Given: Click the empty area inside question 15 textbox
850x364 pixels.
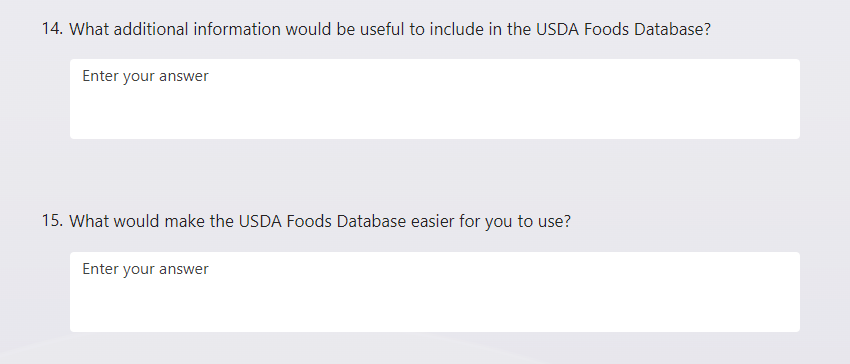Looking at the screenshot, I should (435, 306).
